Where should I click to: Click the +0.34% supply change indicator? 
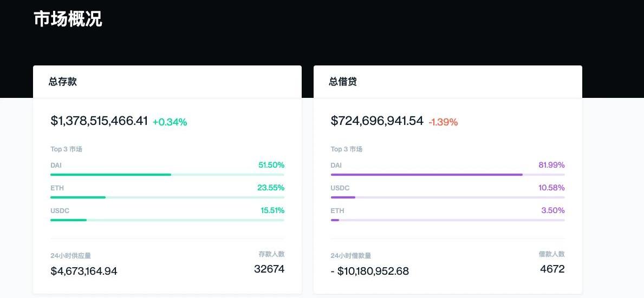[170, 122]
